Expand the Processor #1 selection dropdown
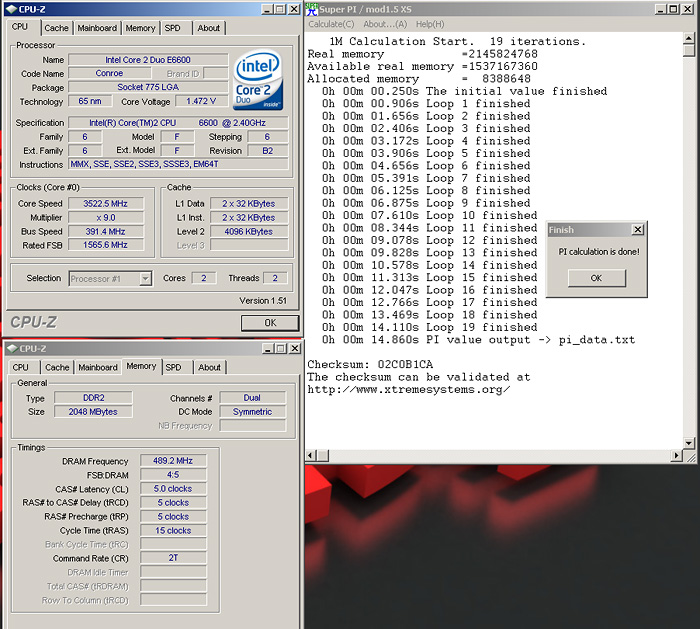This screenshot has height=629, width=700. pyautogui.click(x=145, y=279)
